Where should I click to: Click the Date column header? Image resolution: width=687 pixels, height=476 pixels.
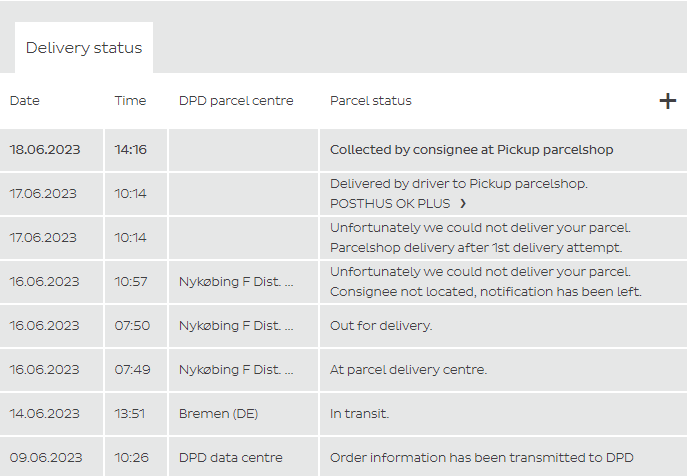tap(25, 101)
